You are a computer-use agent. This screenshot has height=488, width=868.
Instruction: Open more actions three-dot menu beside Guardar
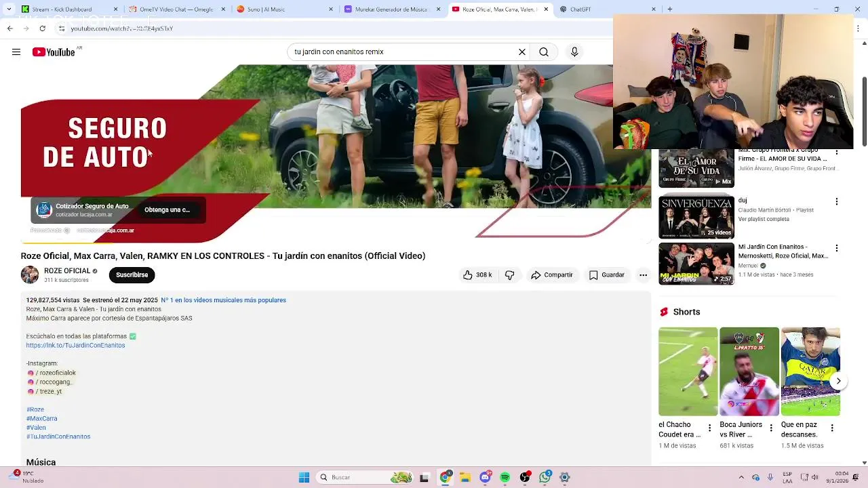click(x=643, y=275)
